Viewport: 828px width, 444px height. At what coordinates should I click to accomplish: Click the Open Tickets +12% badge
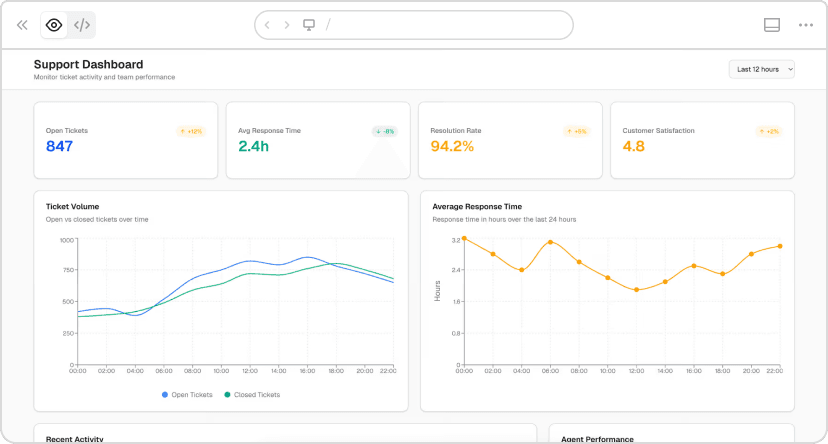pyautogui.click(x=191, y=131)
